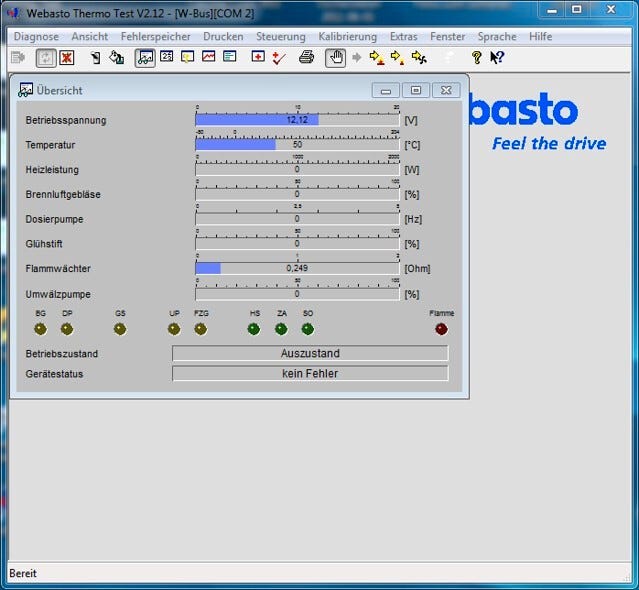The width and height of the screenshot is (639, 590).
Task: Click the red X stop icon
Action: pos(67,58)
